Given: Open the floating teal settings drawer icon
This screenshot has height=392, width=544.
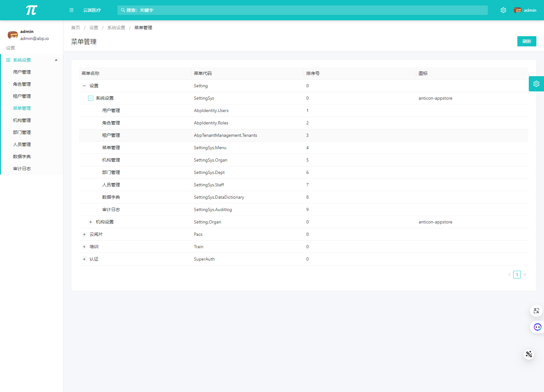Looking at the screenshot, I should [x=536, y=84].
